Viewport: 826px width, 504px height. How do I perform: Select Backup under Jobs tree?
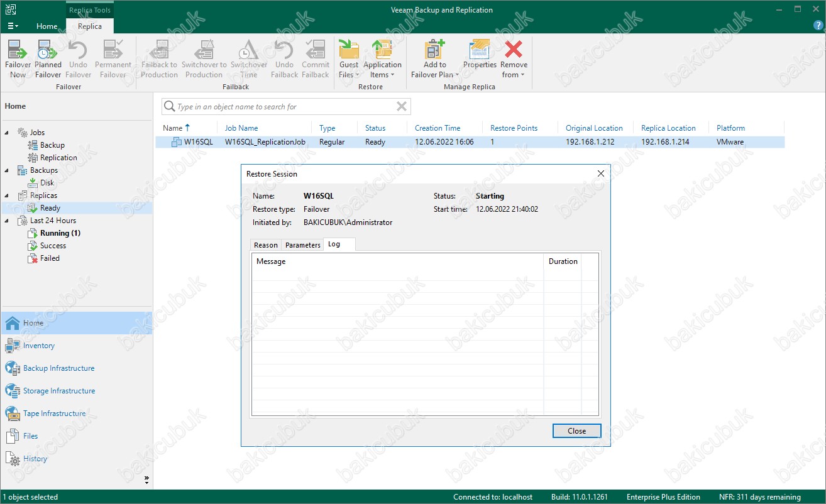(x=52, y=145)
